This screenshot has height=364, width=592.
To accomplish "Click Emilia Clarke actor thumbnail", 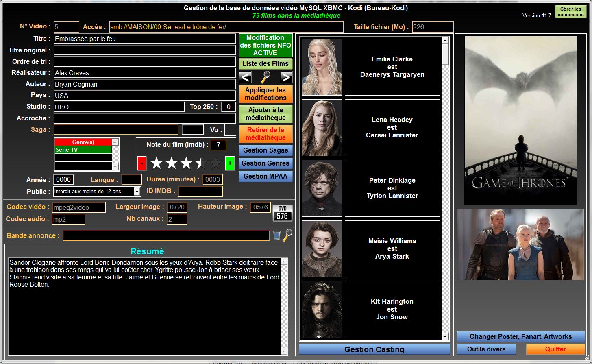I will (x=322, y=67).
